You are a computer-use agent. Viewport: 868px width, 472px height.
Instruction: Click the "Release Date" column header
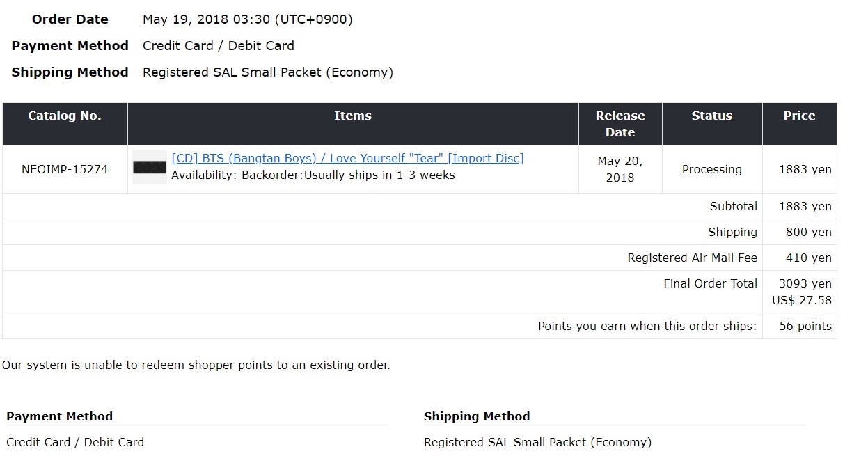pyautogui.click(x=620, y=124)
